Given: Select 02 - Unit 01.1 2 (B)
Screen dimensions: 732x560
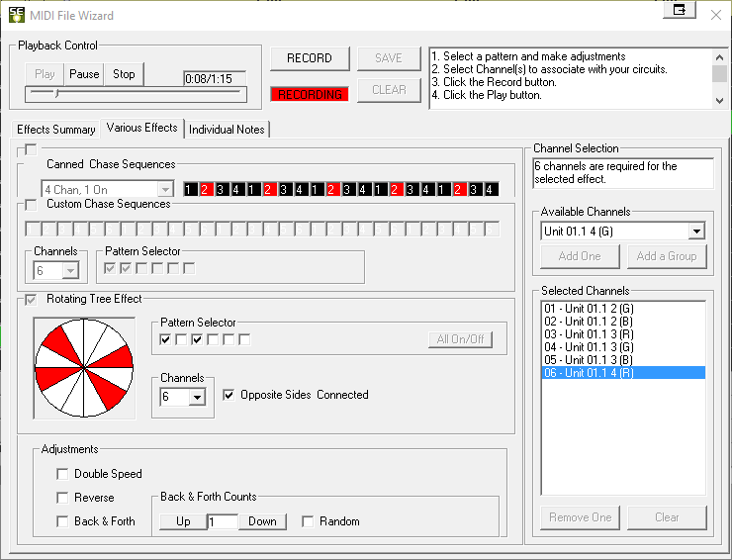Looking at the screenshot, I should (623, 322).
